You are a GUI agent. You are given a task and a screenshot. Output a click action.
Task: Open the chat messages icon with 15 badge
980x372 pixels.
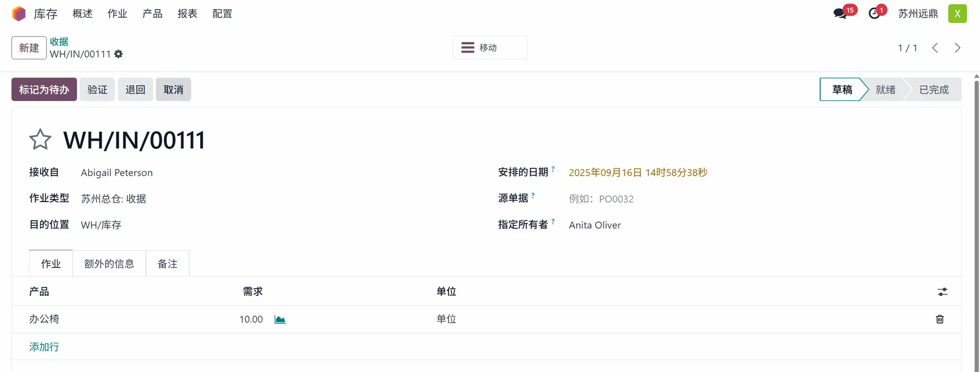coord(840,14)
